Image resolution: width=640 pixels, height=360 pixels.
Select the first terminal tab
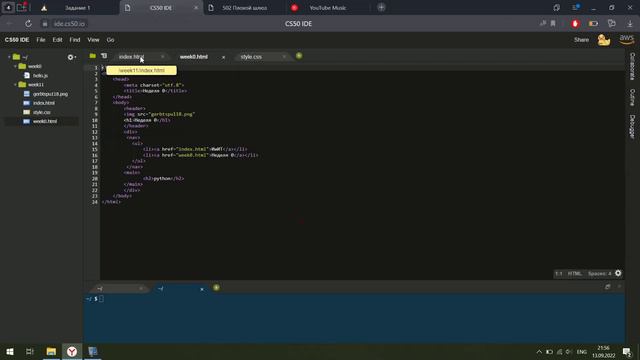[x=118, y=289]
